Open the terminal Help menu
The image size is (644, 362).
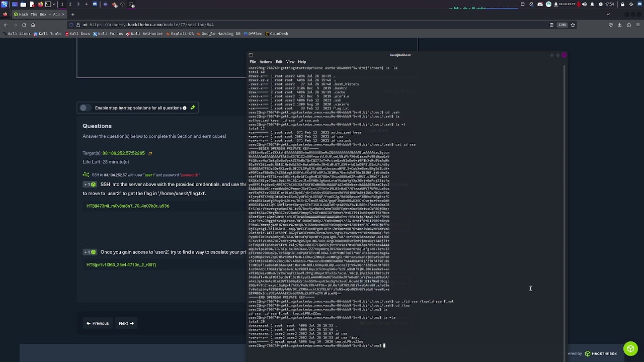[x=302, y=62]
